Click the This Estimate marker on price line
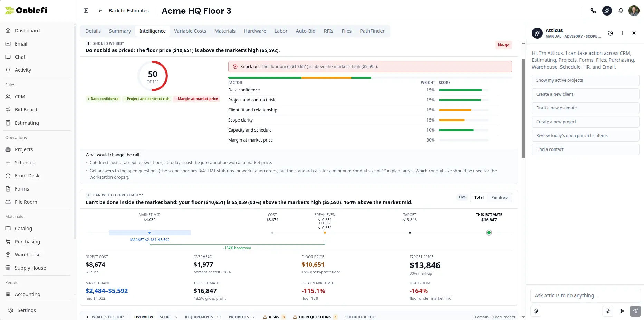 tap(489, 233)
